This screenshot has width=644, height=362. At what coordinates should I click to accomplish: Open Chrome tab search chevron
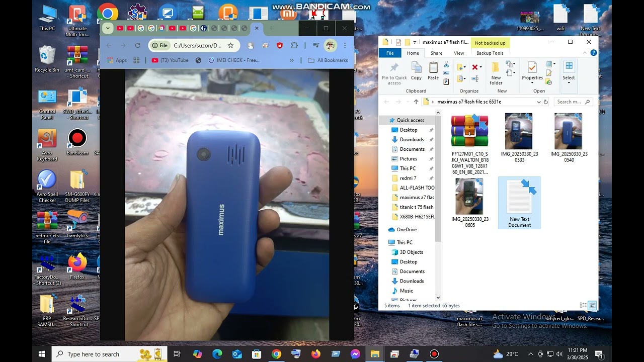tap(108, 28)
